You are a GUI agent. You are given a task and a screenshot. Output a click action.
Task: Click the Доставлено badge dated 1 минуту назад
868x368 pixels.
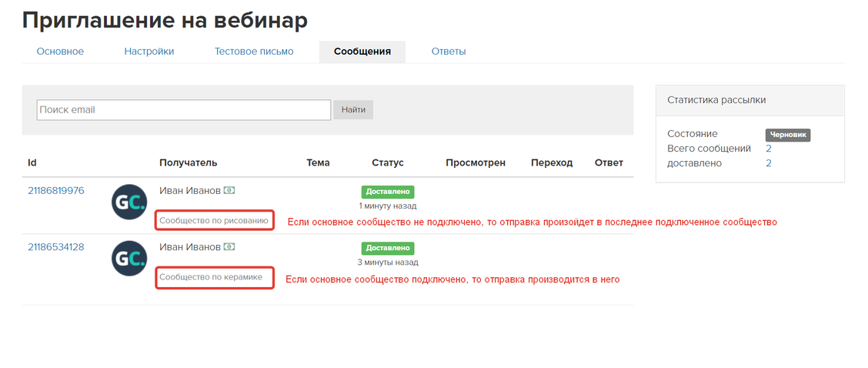388,192
